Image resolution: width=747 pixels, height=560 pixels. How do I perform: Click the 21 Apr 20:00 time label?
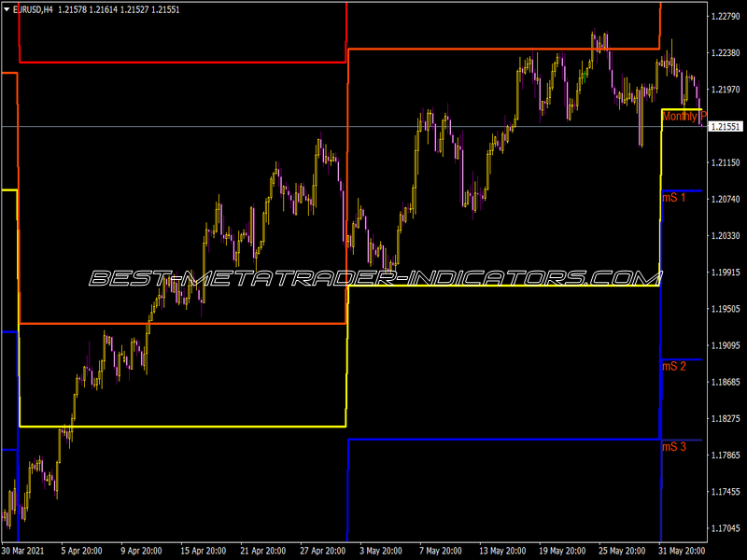coord(263,551)
